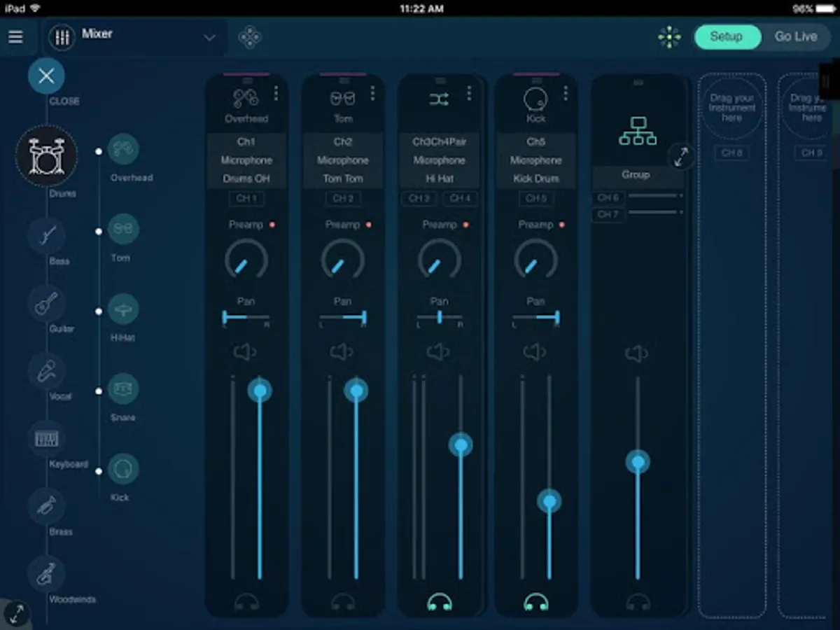Toggle headphone monitor on Tom channel
Image resolution: width=840 pixels, height=630 pixels.
coord(343,601)
